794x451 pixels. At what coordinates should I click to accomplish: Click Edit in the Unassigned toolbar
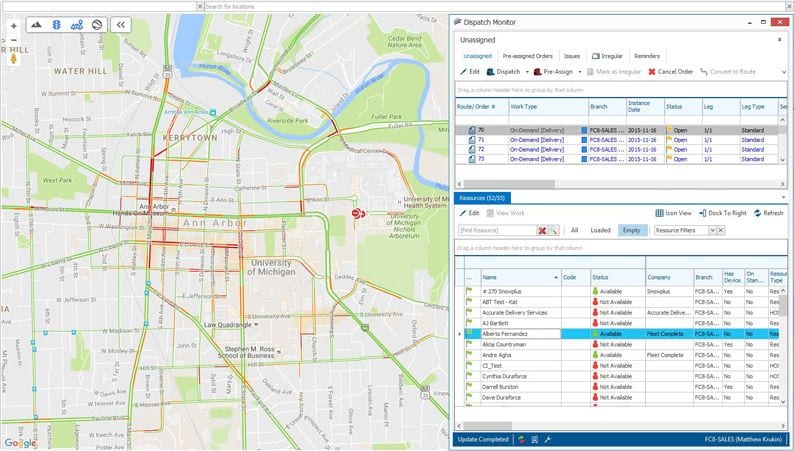(470, 72)
